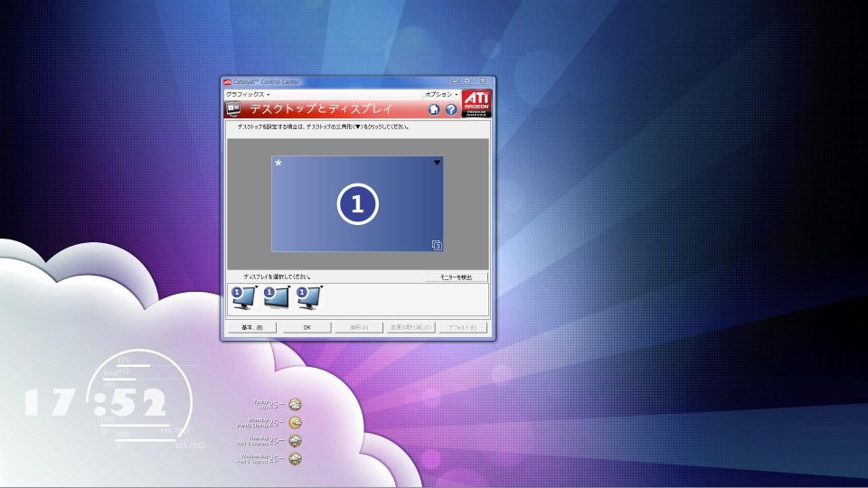Select the desktop 1 preview thumbnail

[x=357, y=204]
